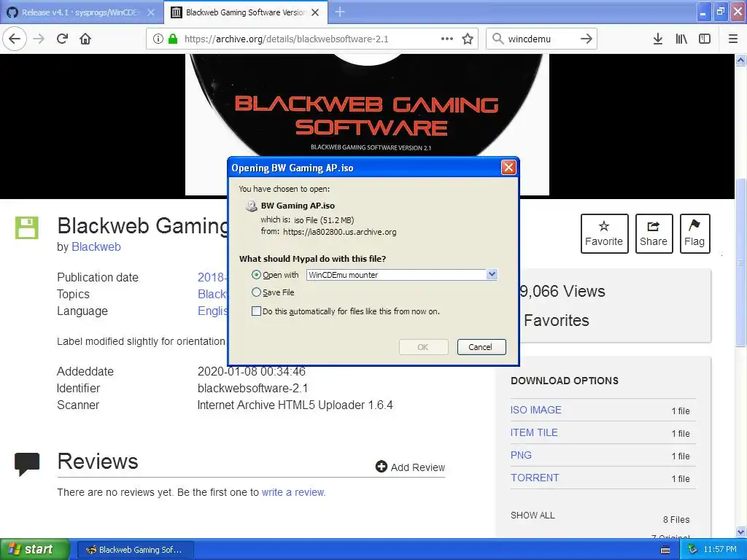Open the browser home page
The height and width of the screenshot is (560, 747).
[85, 39]
